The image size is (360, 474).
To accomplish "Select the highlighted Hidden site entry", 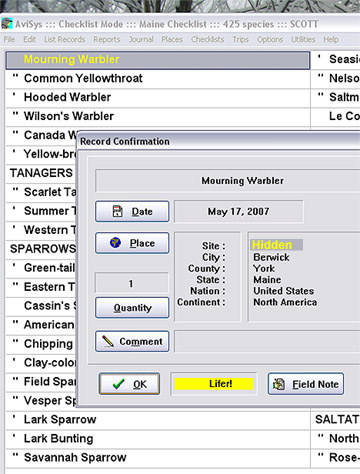I will (x=276, y=245).
